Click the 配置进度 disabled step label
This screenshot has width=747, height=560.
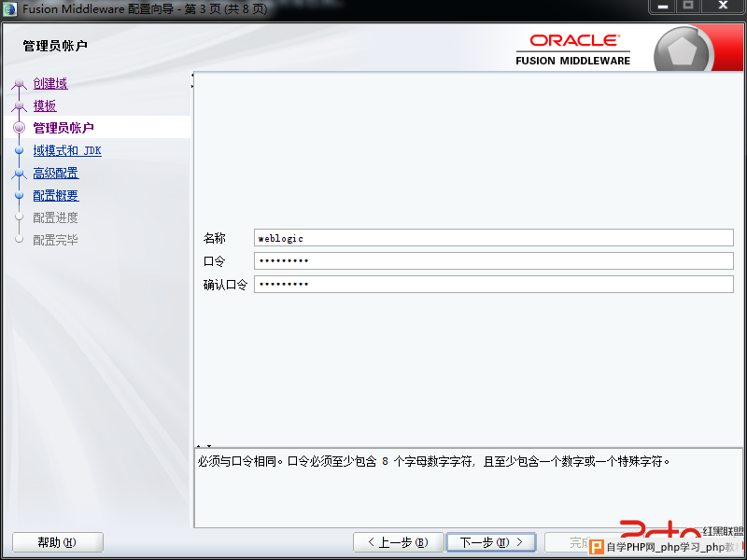[x=55, y=217]
